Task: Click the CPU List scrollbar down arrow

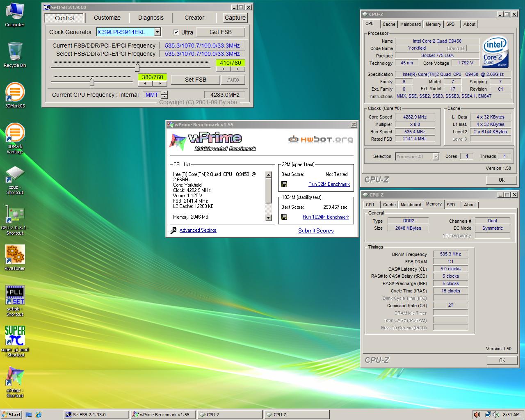Action: point(269,218)
